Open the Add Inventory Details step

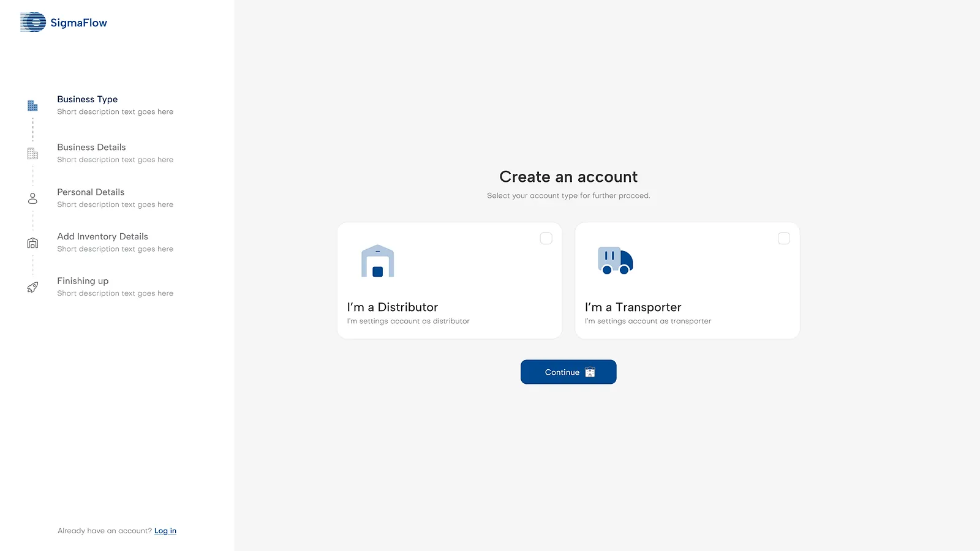click(102, 236)
